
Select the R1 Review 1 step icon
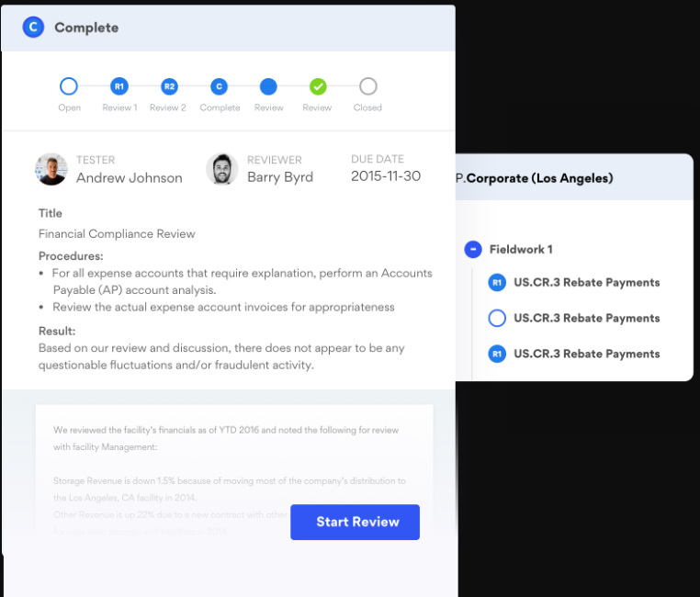click(x=119, y=86)
